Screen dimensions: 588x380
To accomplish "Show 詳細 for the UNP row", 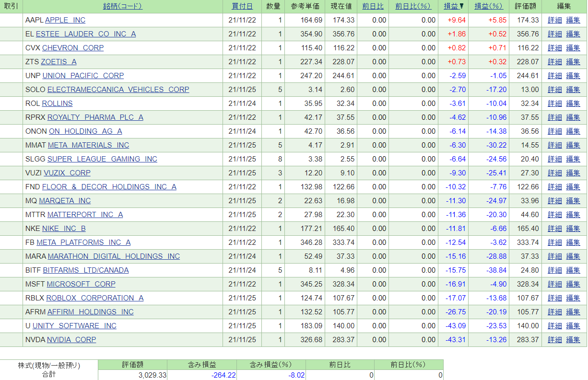I will click(x=555, y=76).
